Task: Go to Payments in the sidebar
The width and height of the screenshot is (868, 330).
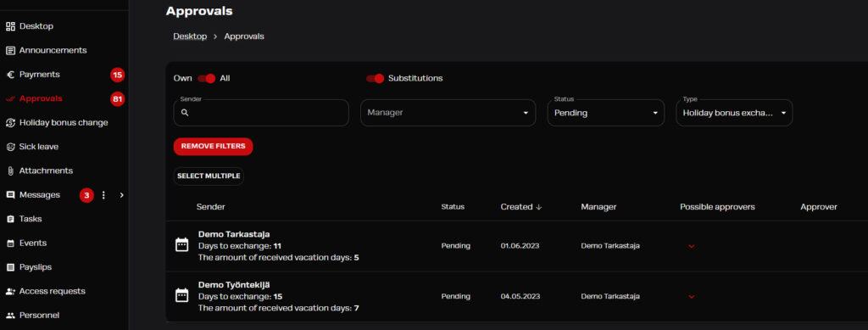Action: coord(39,74)
